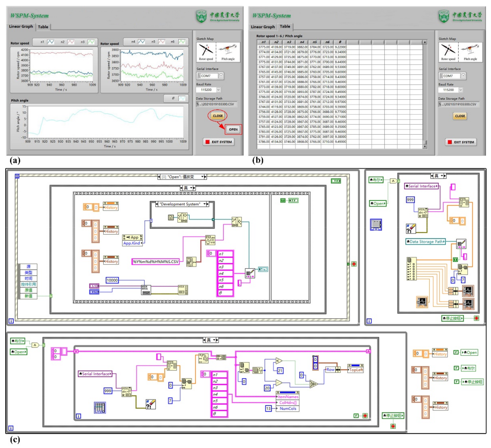This screenshot has width=491, height=448.
Task: Click the 新值 event data node item
Action: coord(29,296)
